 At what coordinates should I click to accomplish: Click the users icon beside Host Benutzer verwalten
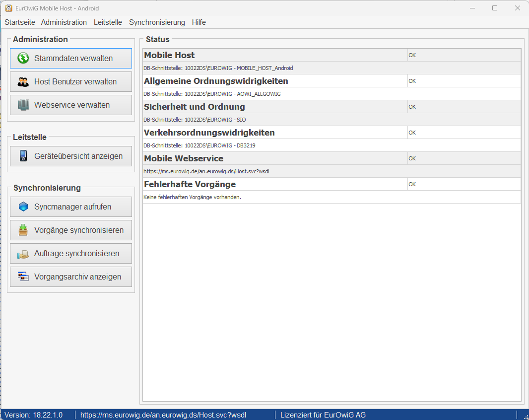point(23,81)
